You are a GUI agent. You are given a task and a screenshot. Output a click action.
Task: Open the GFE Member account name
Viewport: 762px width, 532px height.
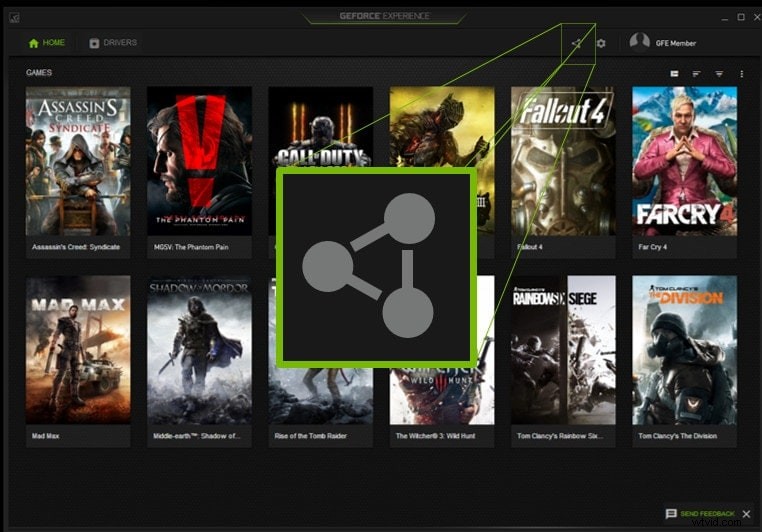(675, 43)
